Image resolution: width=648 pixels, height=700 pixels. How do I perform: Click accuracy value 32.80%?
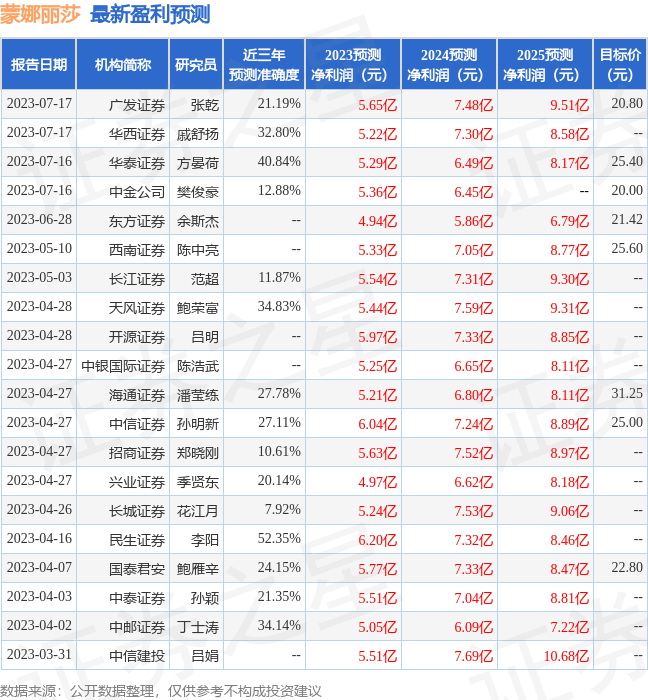(279, 133)
